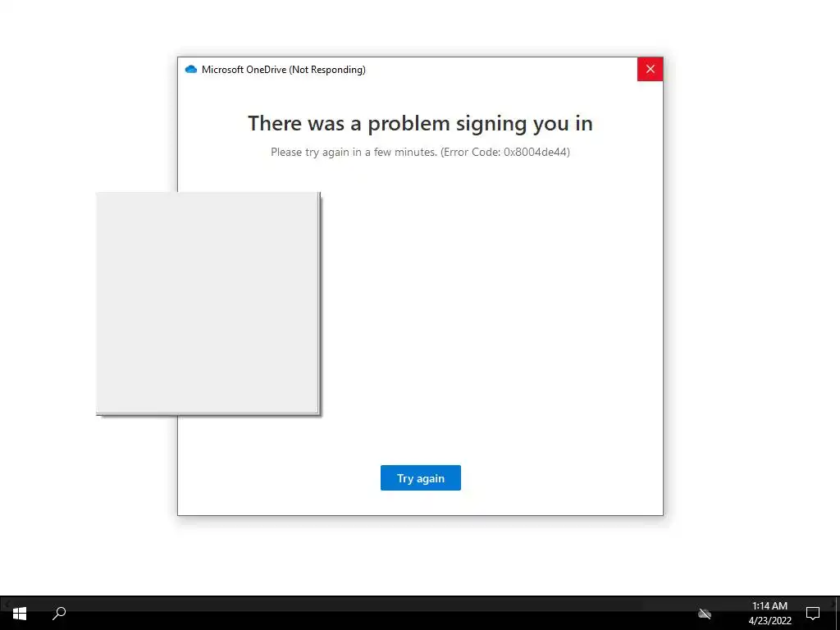Open taskbar search magnifier
Viewport: 840px width, 630px height.
click(59, 613)
